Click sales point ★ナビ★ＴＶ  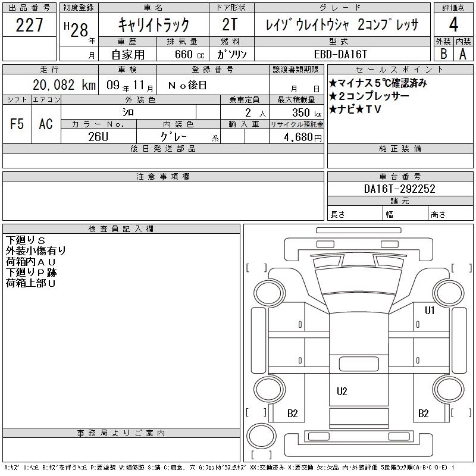(355, 109)
